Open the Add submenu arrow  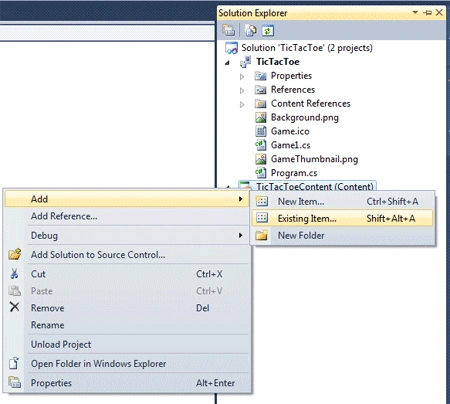[x=240, y=199]
